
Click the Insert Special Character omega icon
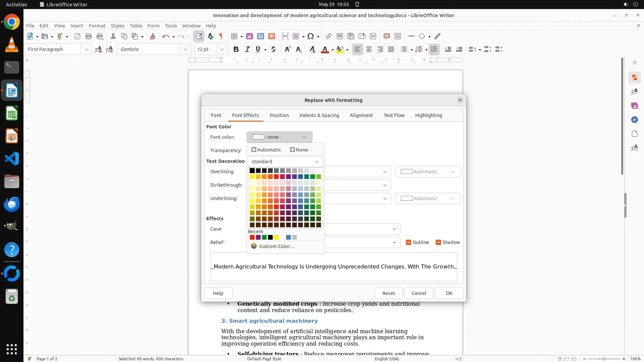coord(311,36)
